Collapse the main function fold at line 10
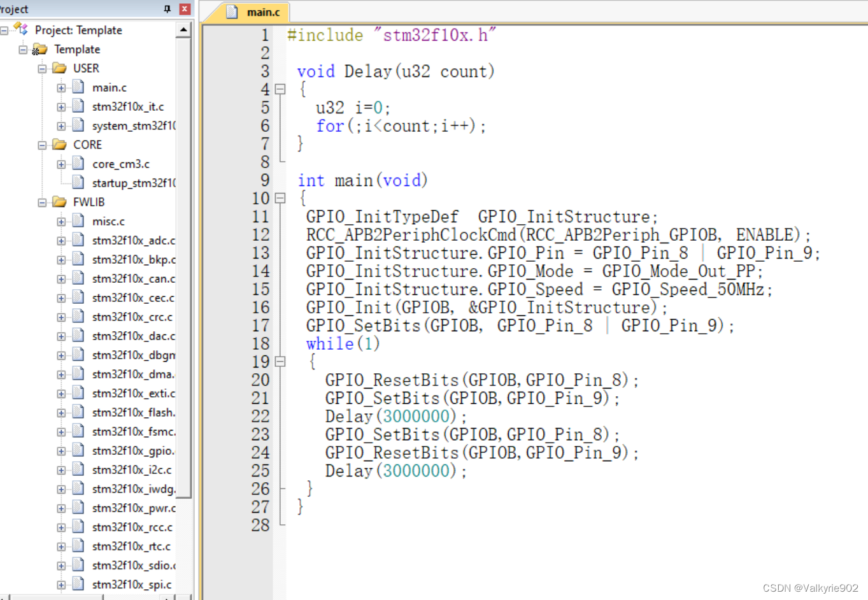The height and width of the screenshot is (600, 868). click(x=280, y=198)
